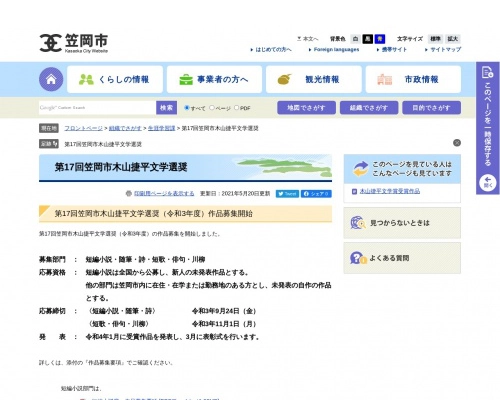Click the related pages arrows icon
This screenshot has width=500, height=400.
(361, 169)
